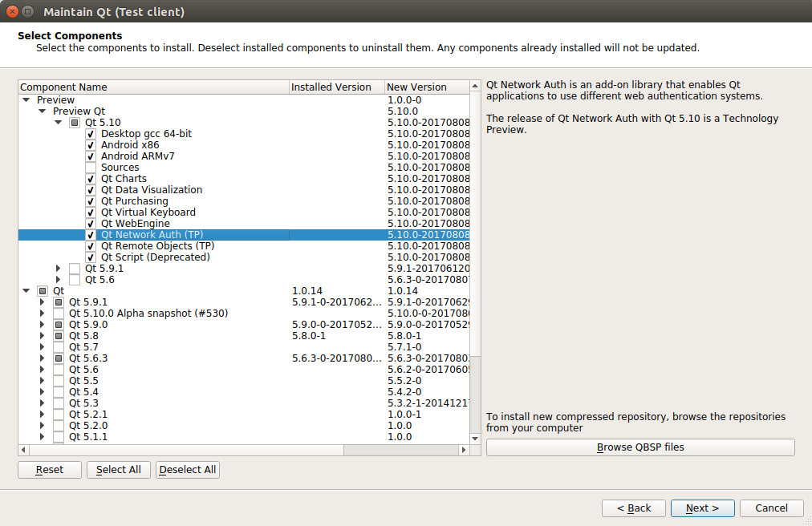Viewport: 812px width, 526px height.
Task: Expand the Qt 5.9.1 preview subtree
Action: point(59,269)
